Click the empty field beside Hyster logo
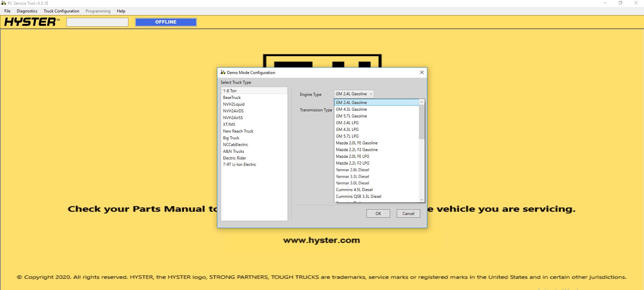The image size is (644, 290). [97, 22]
